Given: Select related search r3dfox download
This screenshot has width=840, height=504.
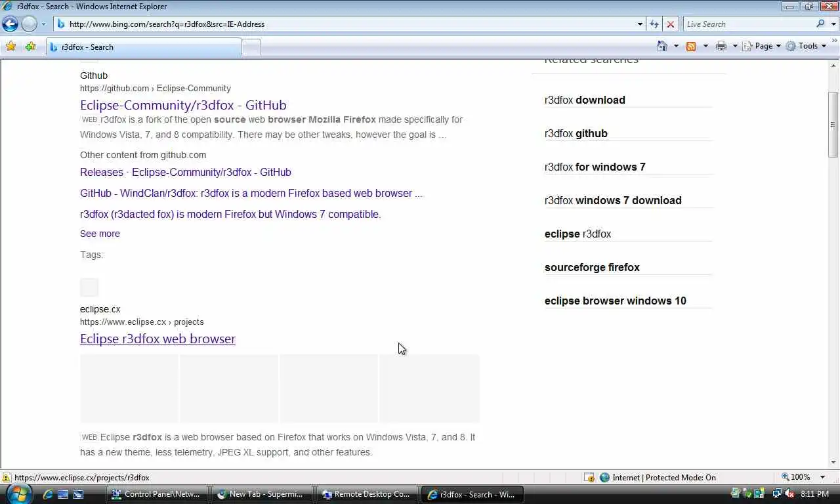Looking at the screenshot, I should [x=585, y=100].
